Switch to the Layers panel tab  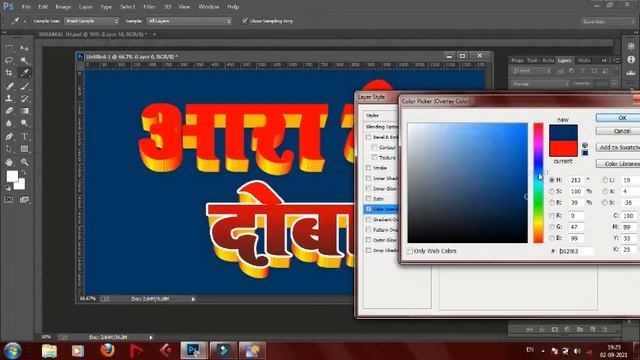click(x=564, y=60)
